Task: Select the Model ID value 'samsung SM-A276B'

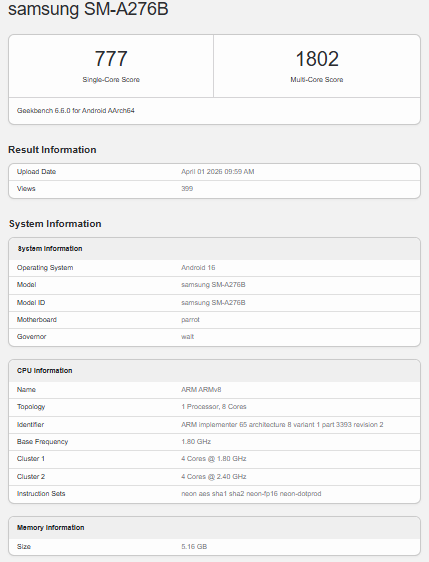Action: [213, 303]
